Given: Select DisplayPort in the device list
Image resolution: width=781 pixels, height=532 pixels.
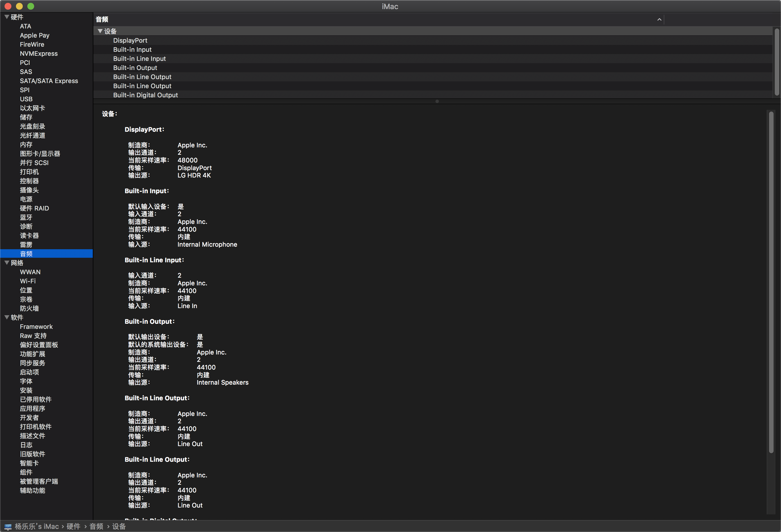Looking at the screenshot, I should pos(130,40).
